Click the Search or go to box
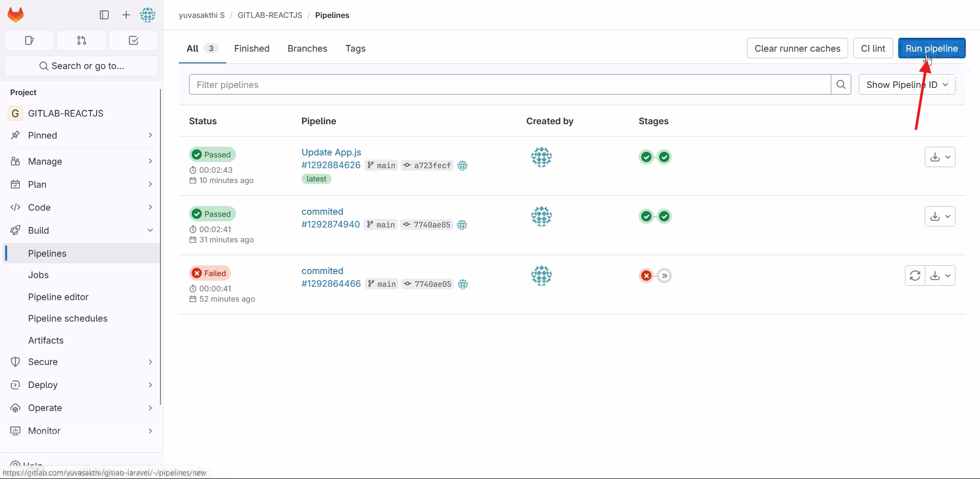 coord(82,66)
